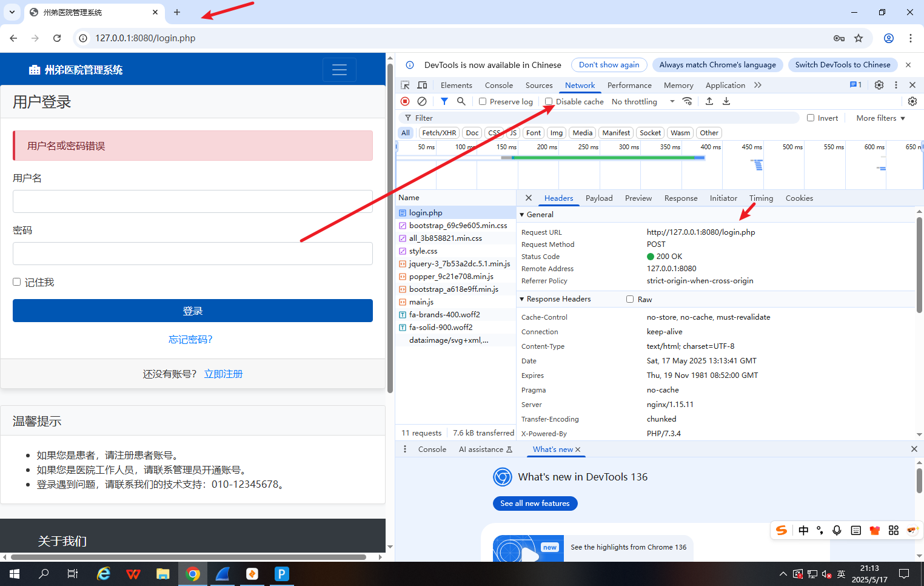Open the DevTools settings gear
This screenshot has width=924, height=586.
point(879,85)
